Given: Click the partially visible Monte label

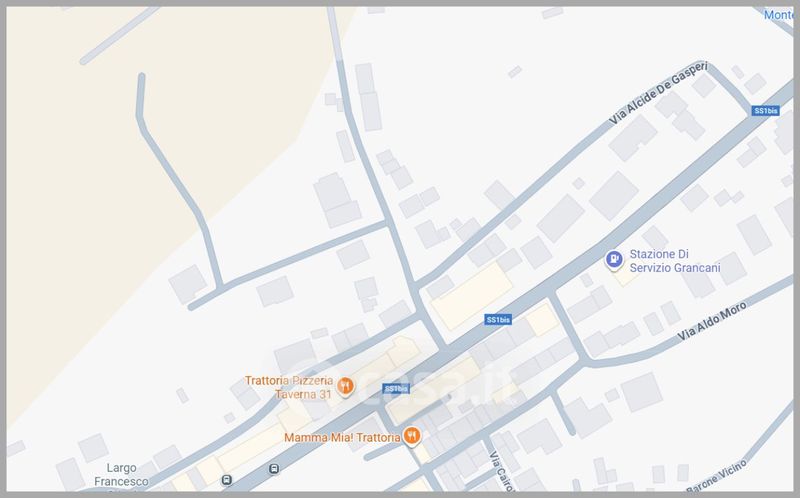Looking at the screenshot, I should [x=779, y=15].
